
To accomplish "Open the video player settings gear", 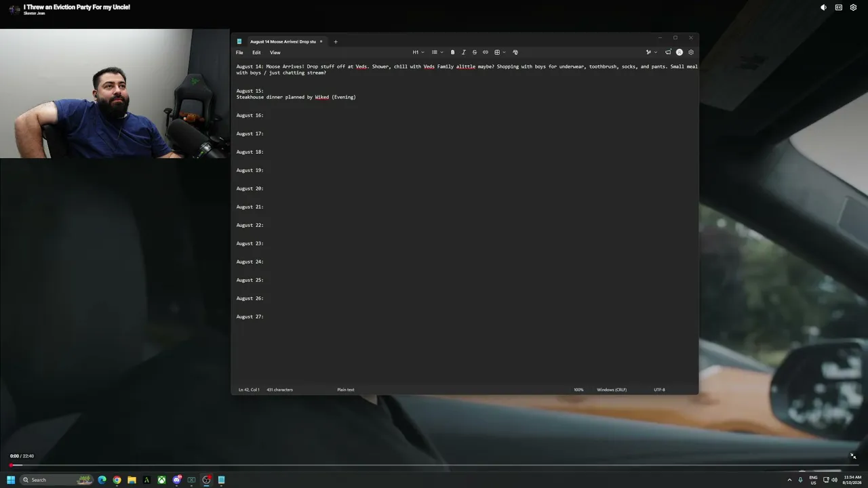I will (x=854, y=7).
